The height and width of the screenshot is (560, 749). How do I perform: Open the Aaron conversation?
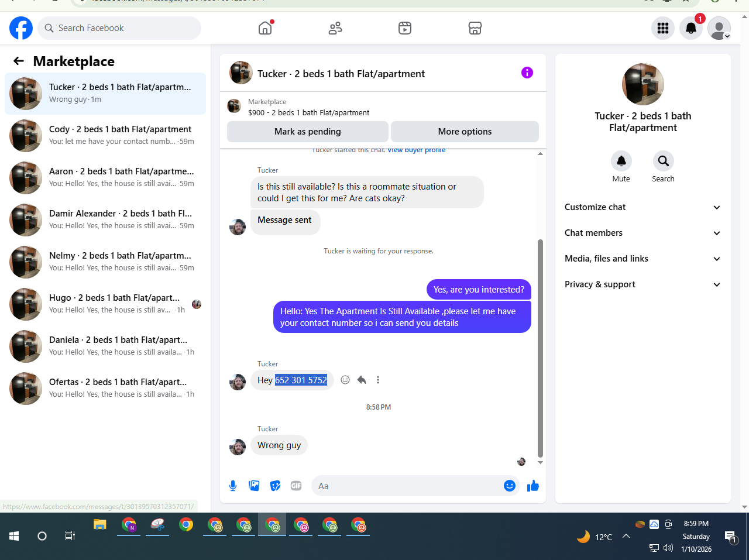105,178
